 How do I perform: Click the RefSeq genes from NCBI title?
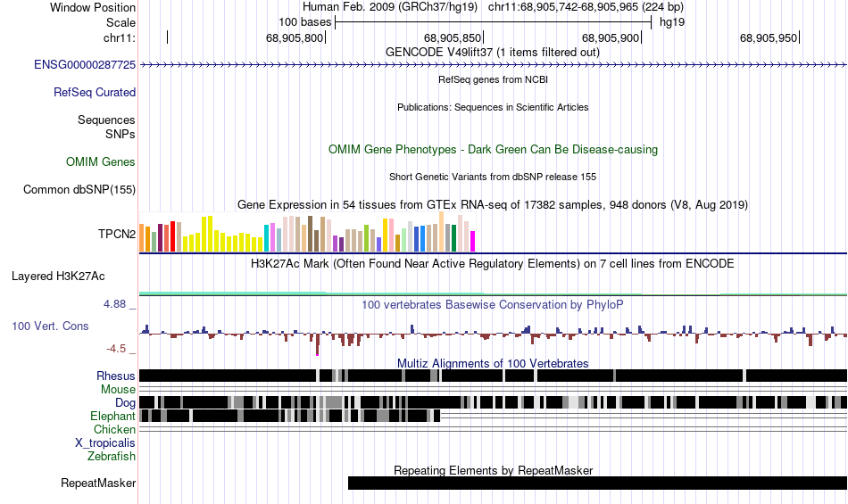click(493, 79)
